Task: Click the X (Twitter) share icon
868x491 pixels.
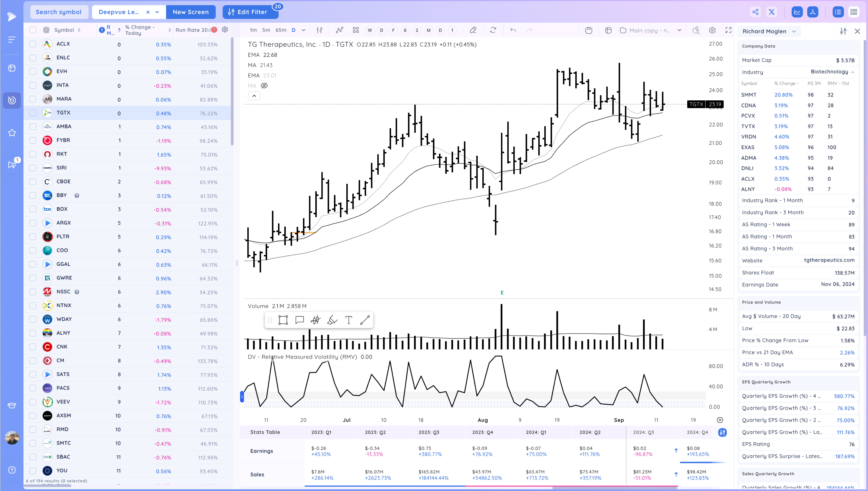Action: coord(771,12)
